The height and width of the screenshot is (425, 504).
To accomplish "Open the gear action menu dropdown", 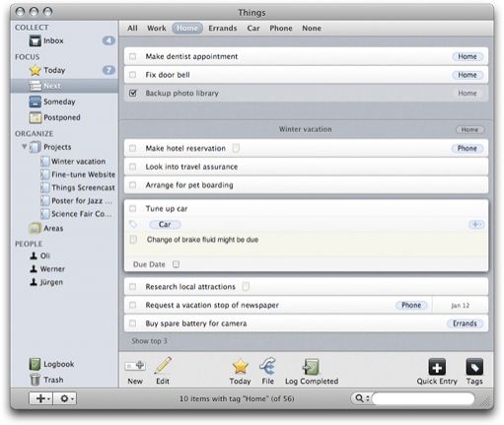I will [65, 398].
